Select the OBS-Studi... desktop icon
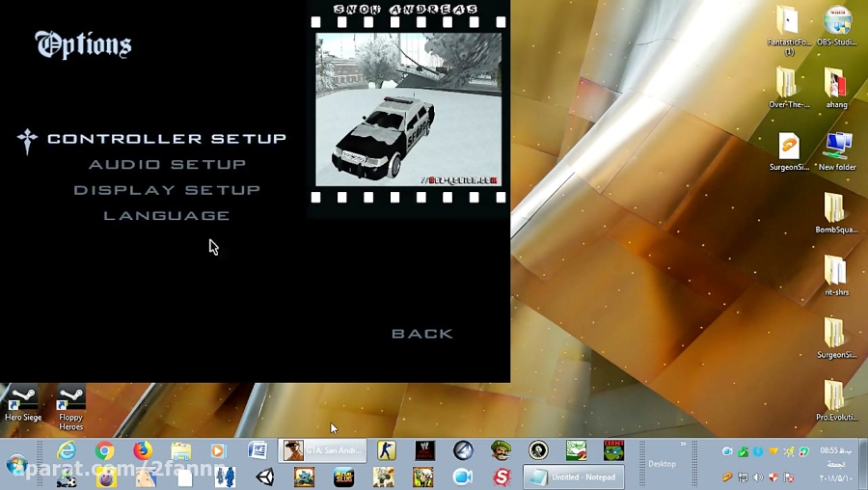Viewport: 868px width, 490px height. coord(837,25)
